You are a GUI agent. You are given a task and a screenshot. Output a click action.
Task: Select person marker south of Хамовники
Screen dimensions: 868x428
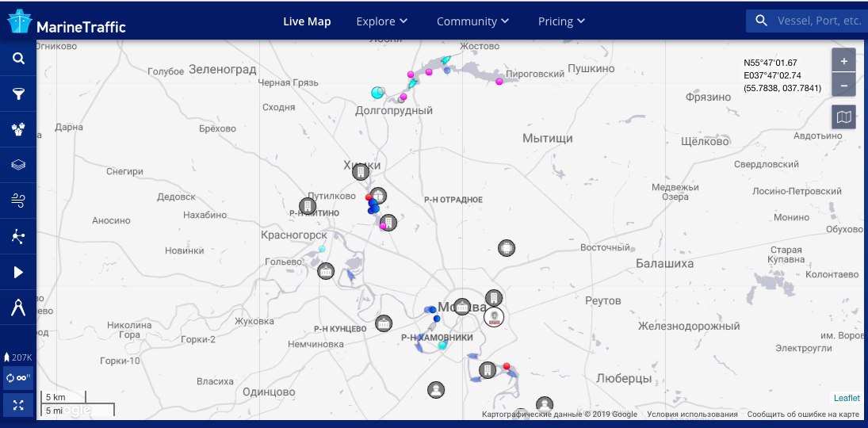tap(436, 390)
